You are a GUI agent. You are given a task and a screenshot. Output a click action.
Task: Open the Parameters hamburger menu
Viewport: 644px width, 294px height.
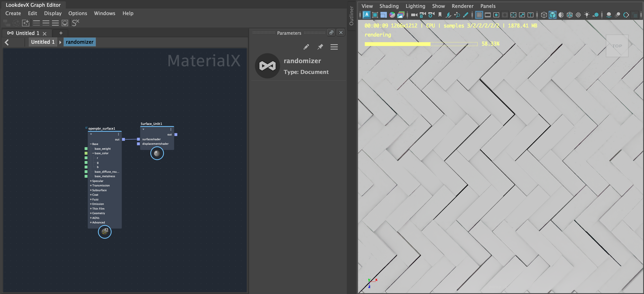tap(334, 47)
